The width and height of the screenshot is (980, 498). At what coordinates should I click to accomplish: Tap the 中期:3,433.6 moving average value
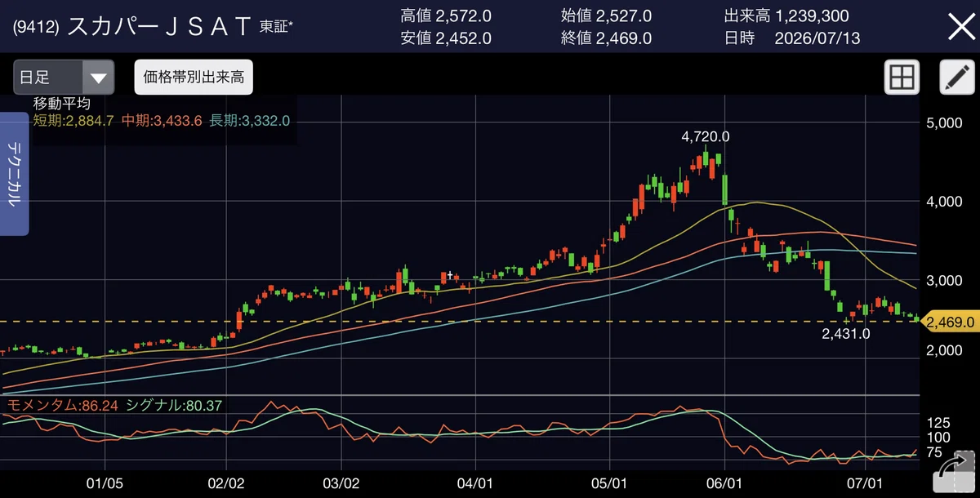click(162, 121)
